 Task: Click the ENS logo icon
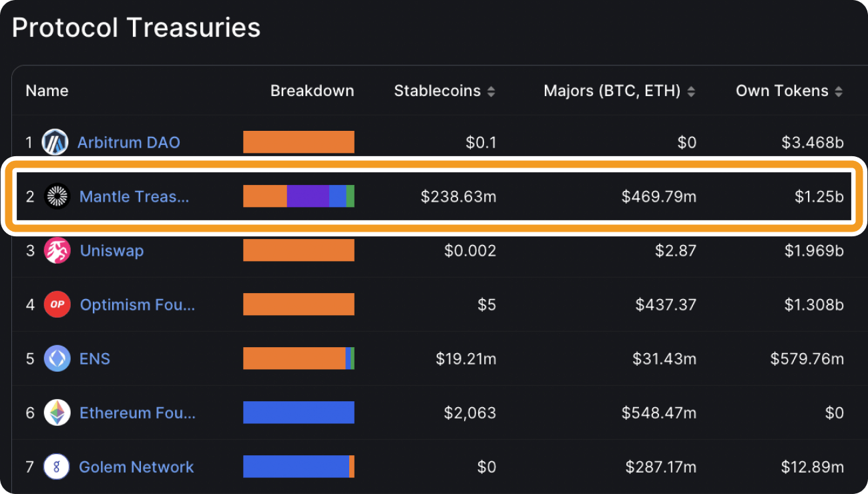tap(57, 358)
